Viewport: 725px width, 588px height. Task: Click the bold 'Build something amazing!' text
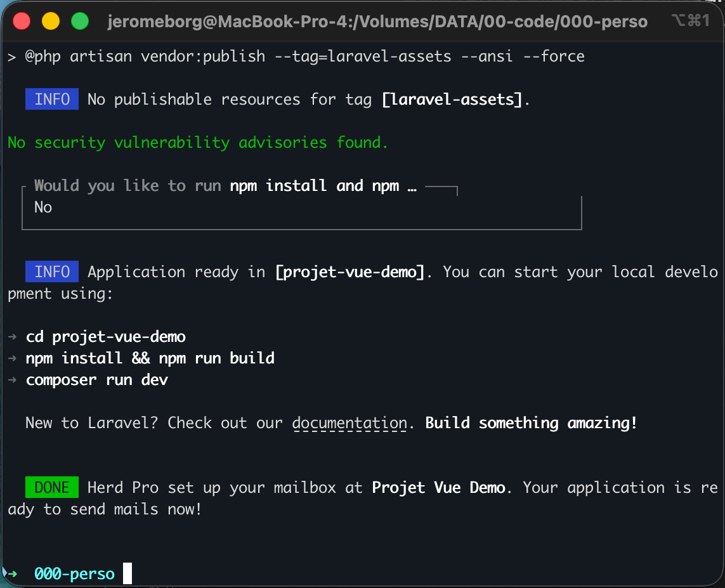pos(531,423)
